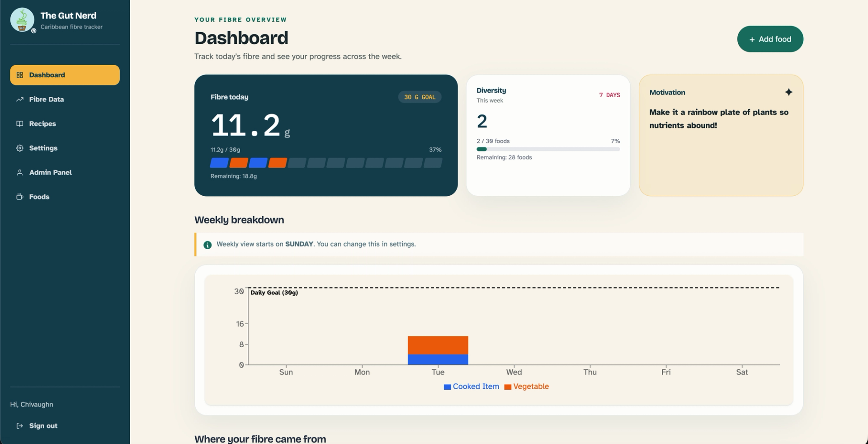Click the 30 G GOAL badge
The height and width of the screenshot is (444, 868).
point(420,97)
